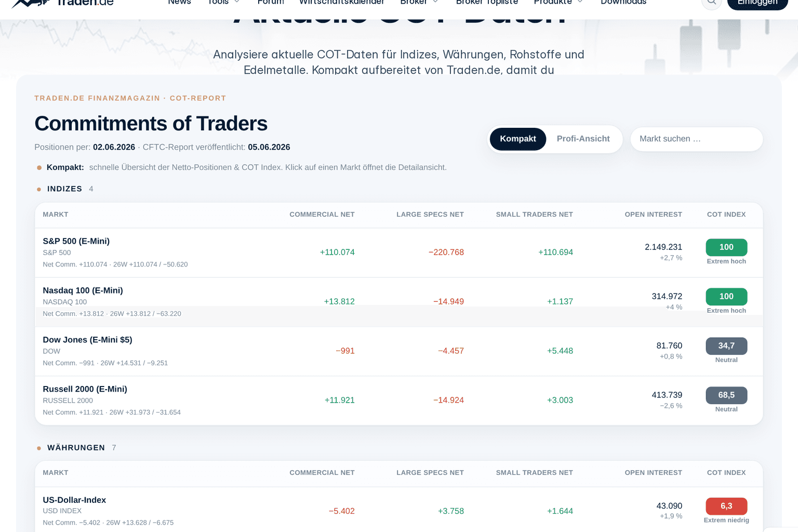
Task: Click US-Dollar-Index COT badge 6,3
Action: 726,506
